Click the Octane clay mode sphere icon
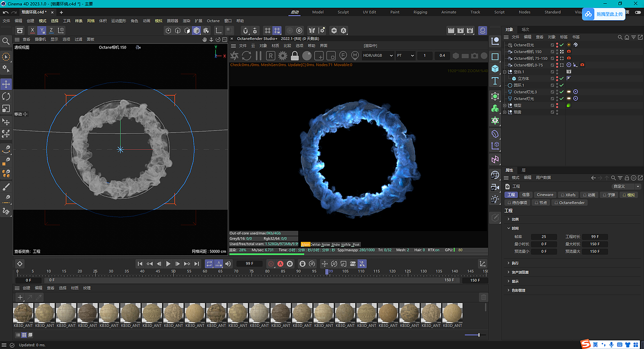 (x=307, y=55)
